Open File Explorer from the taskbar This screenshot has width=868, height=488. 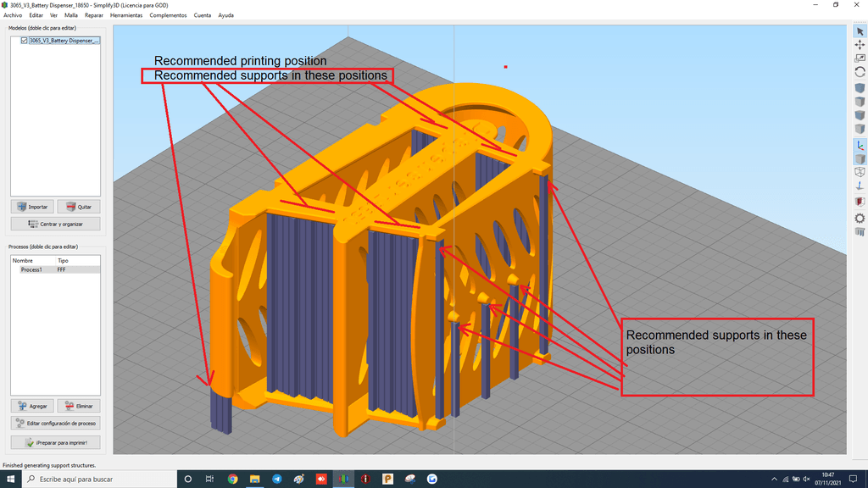coord(254,480)
